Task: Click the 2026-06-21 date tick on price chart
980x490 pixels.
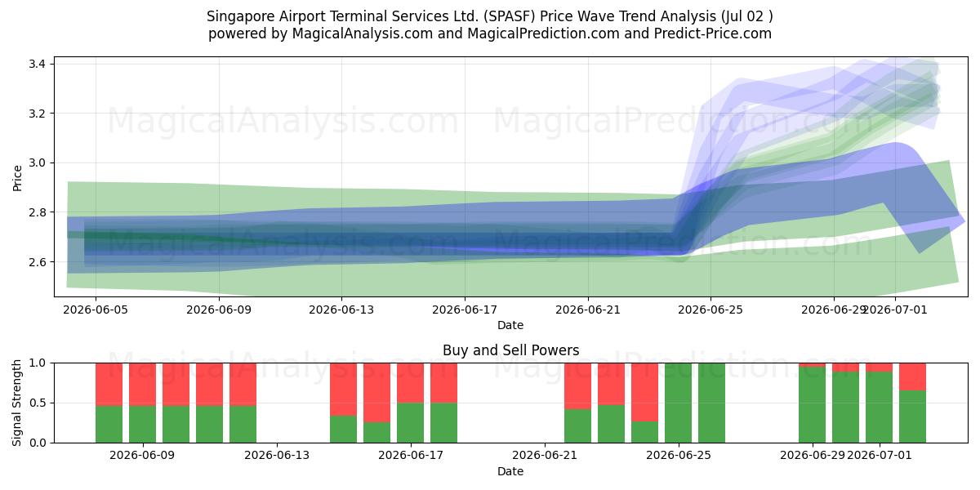Action: click(x=588, y=310)
